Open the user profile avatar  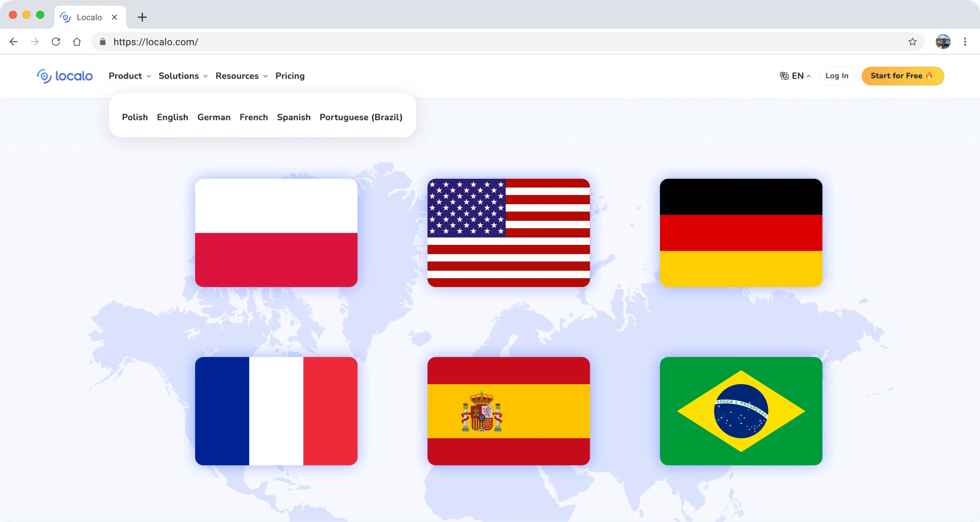click(943, 42)
